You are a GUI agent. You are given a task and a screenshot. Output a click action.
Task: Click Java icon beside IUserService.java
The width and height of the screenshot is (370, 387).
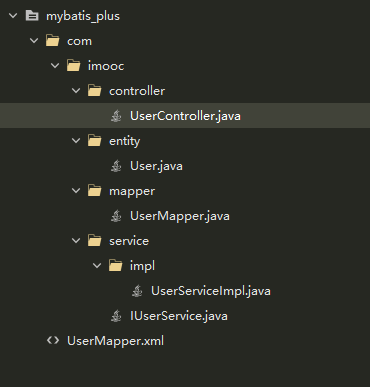116,316
